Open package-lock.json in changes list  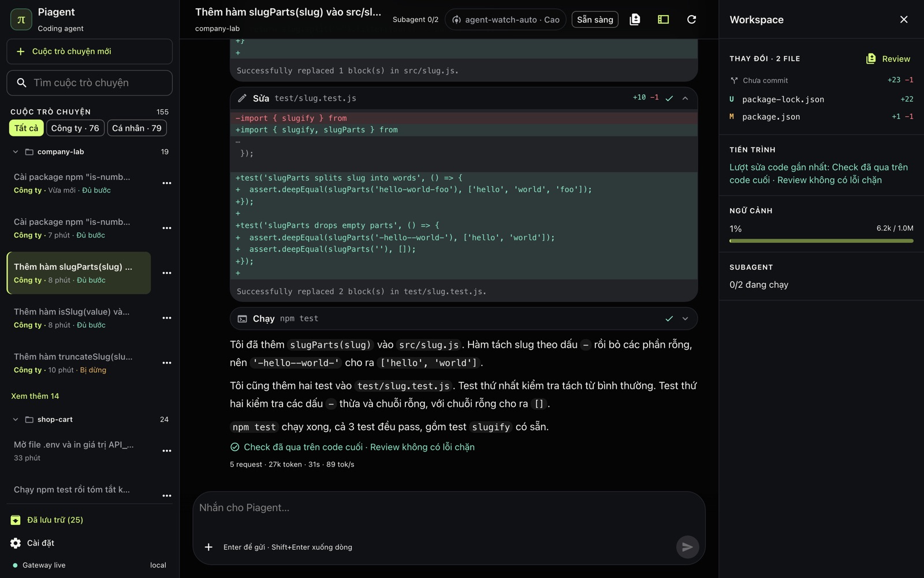point(821,99)
